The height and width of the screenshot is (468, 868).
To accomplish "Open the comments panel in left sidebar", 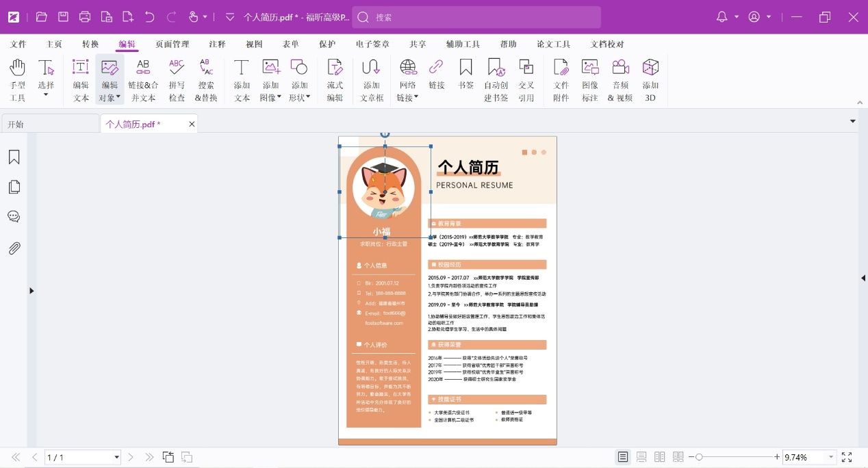I will click(x=14, y=217).
